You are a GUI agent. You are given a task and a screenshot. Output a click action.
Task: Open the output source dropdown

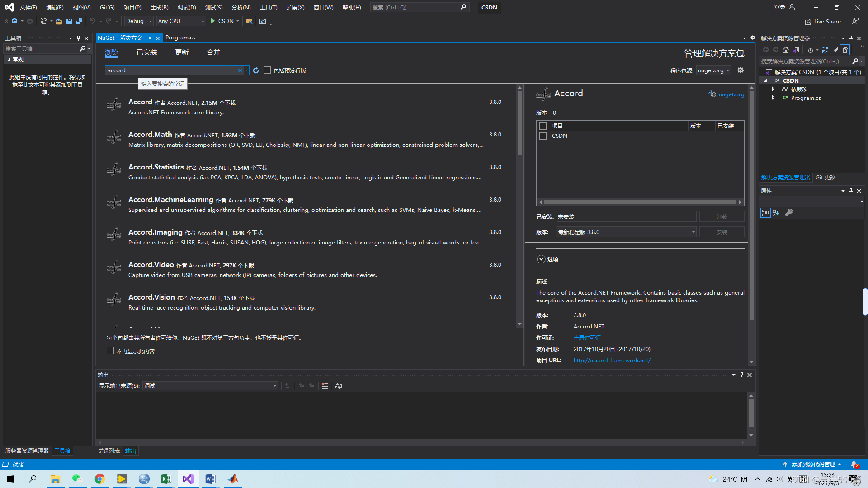(210, 386)
